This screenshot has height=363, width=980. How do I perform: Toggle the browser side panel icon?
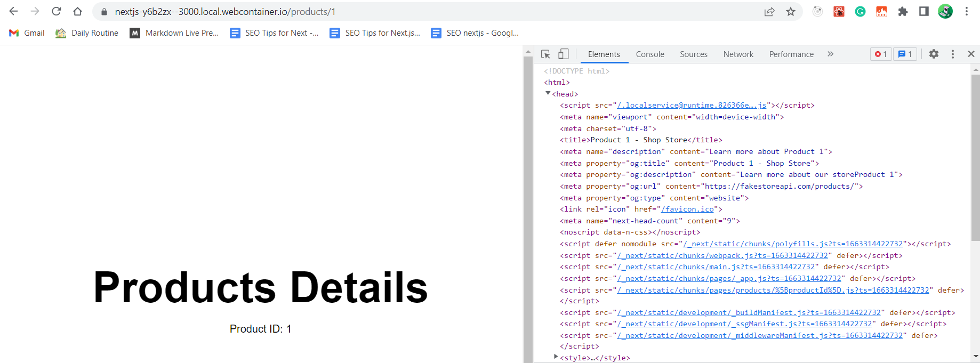pyautogui.click(x=924, y=11)
